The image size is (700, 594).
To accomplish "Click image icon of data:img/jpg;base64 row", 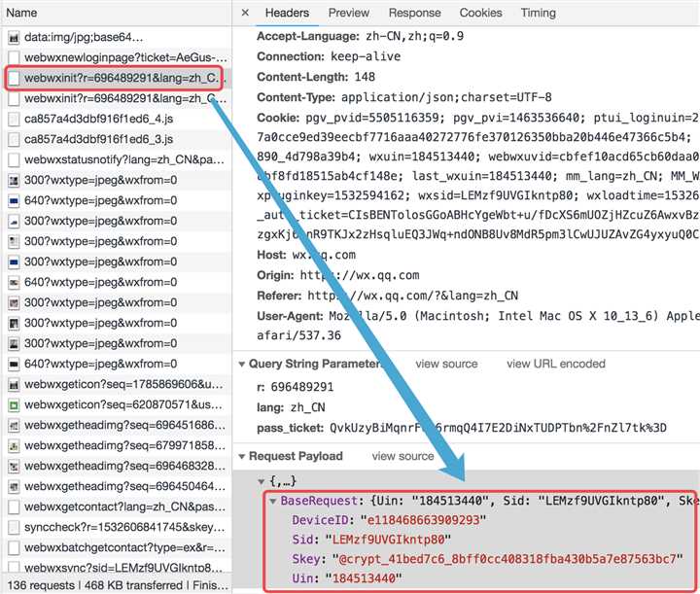I will click(x=14, y=38).
